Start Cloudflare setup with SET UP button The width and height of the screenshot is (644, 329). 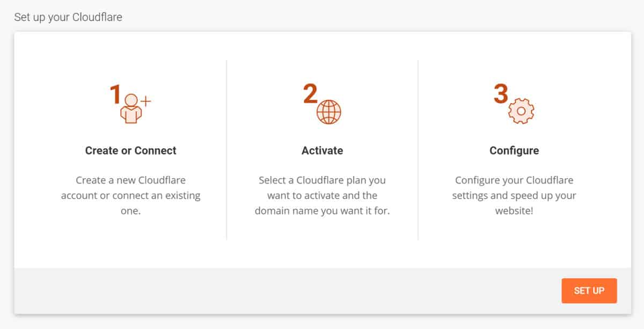(x=589, y=290)
